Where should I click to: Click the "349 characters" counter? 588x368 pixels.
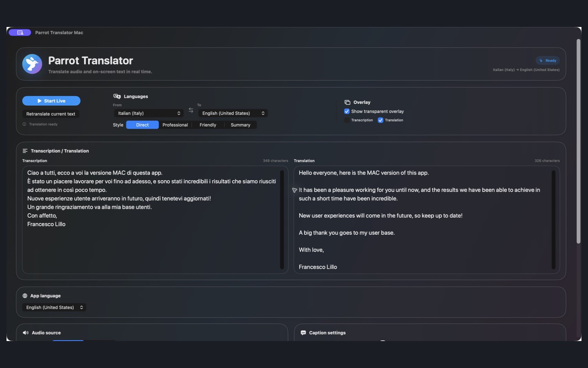pos(276,161)
